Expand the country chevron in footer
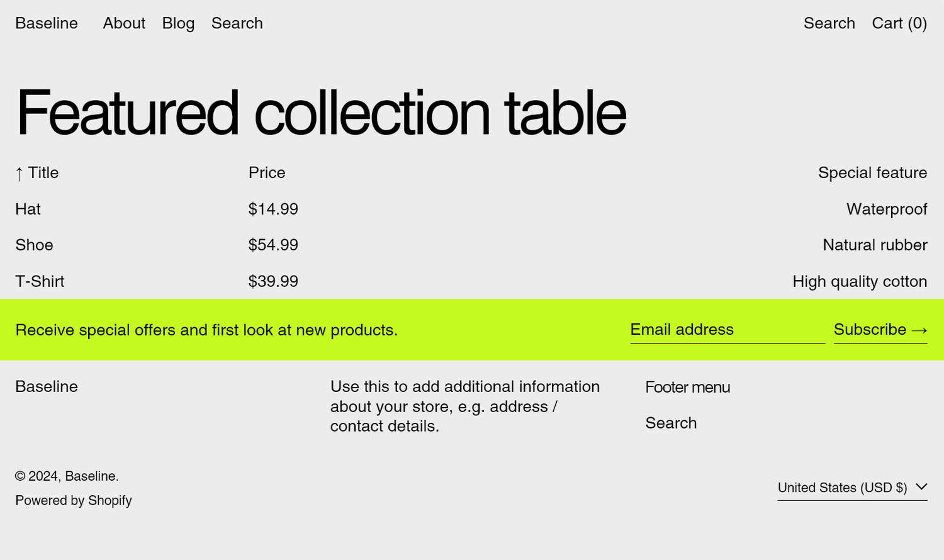Screen dimensions: 944x560 click(921, 486)
